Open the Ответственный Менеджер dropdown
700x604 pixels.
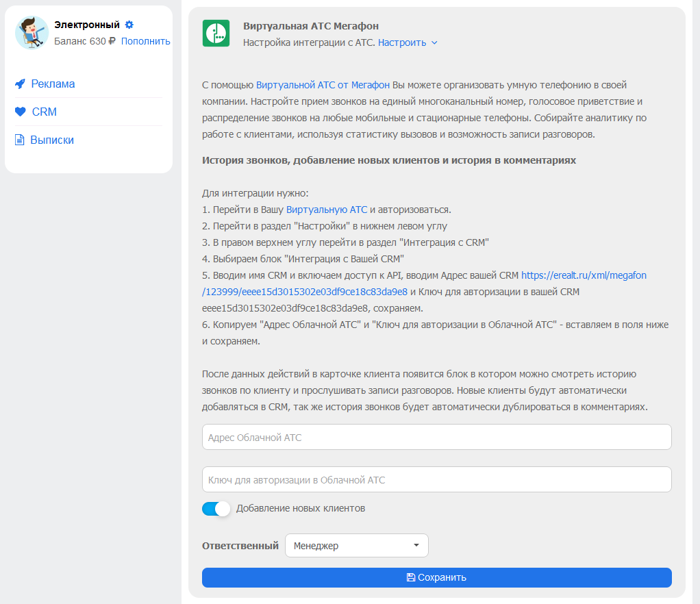[x=357, y=546]
